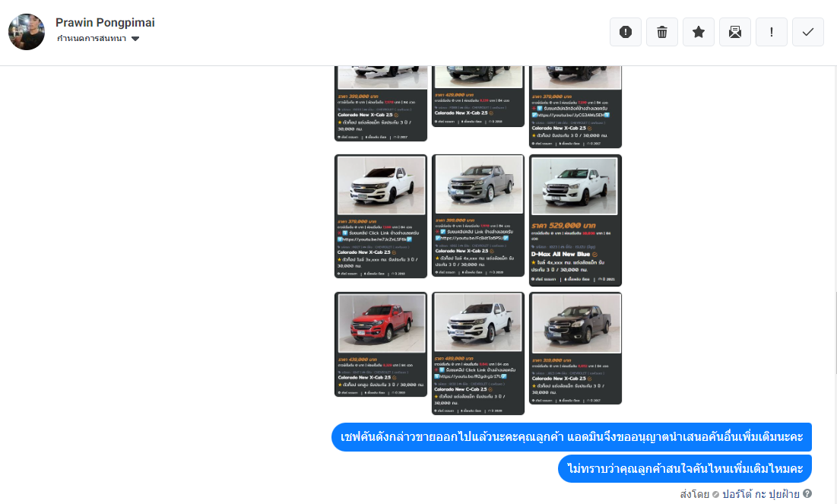Viewport: 837px width, 504px height.
Task: Open black Colorado 319,000 baht card
Action: (x=575, y=348)
